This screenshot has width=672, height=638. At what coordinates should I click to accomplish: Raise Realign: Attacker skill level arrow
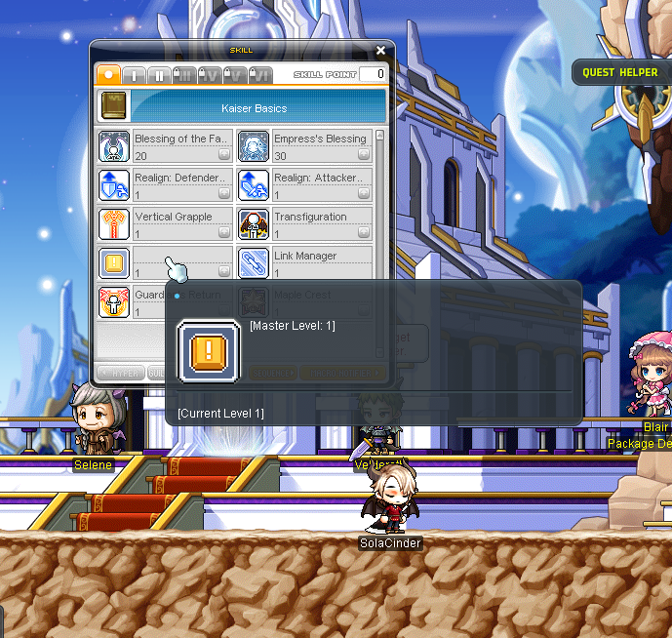tap(364, 193)
